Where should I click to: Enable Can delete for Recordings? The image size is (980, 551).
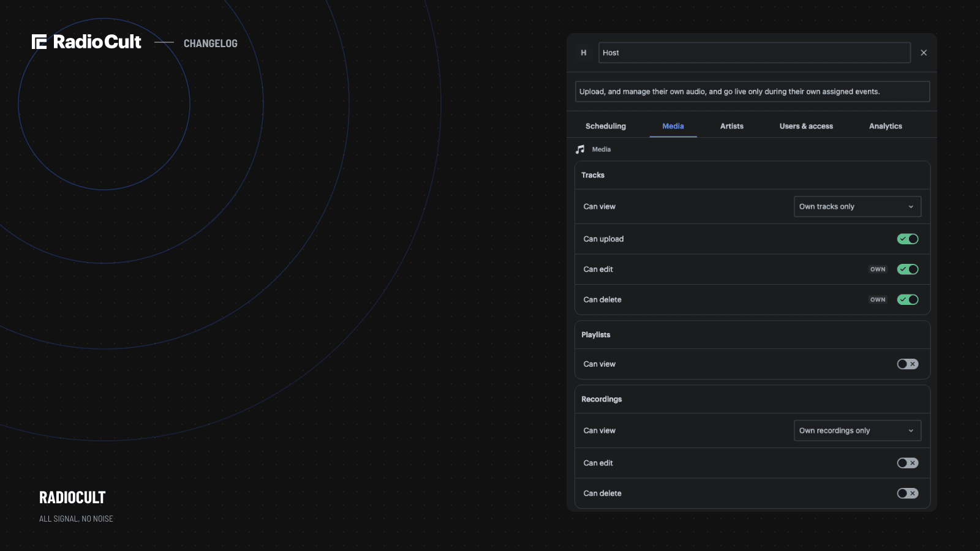[x=908, y=493]
